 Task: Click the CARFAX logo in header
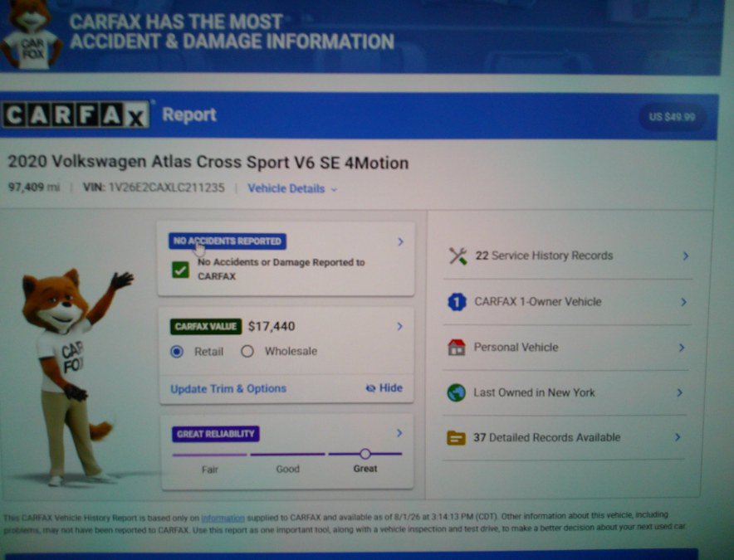76,115
